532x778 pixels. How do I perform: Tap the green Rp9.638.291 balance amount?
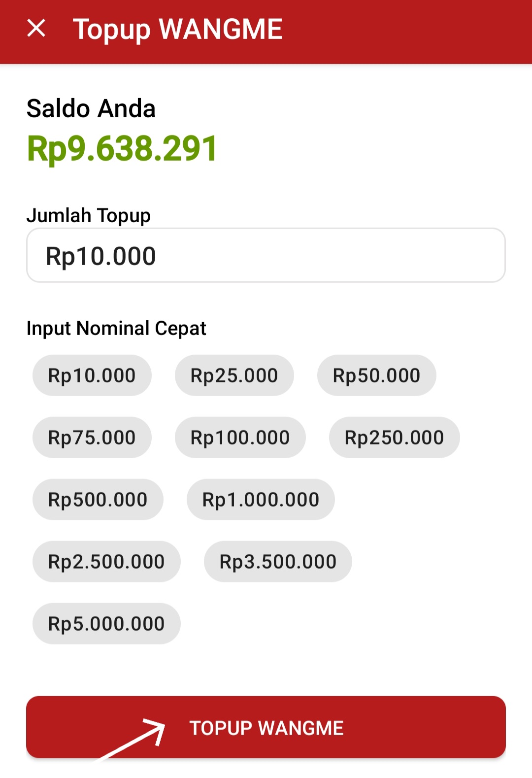point(122,148)
